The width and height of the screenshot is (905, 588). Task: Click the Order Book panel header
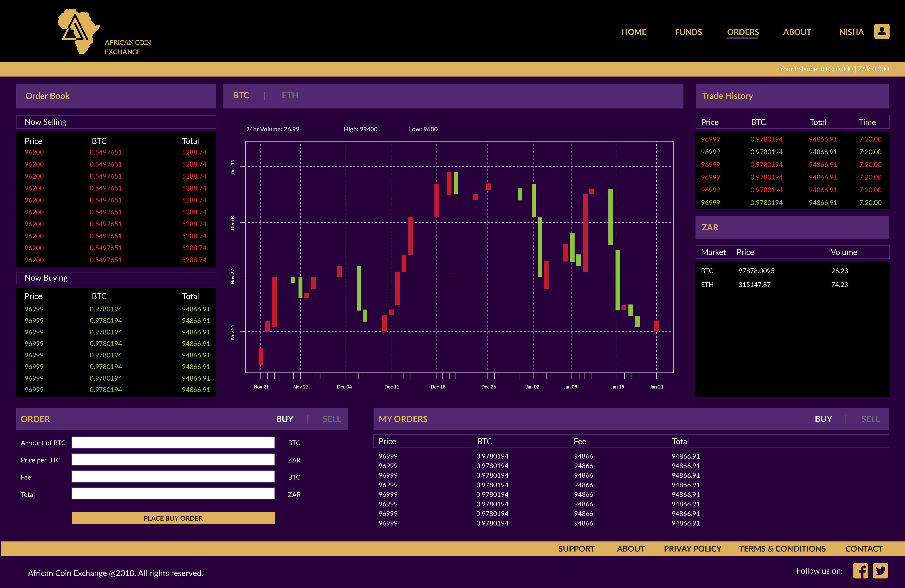[116, 96]
